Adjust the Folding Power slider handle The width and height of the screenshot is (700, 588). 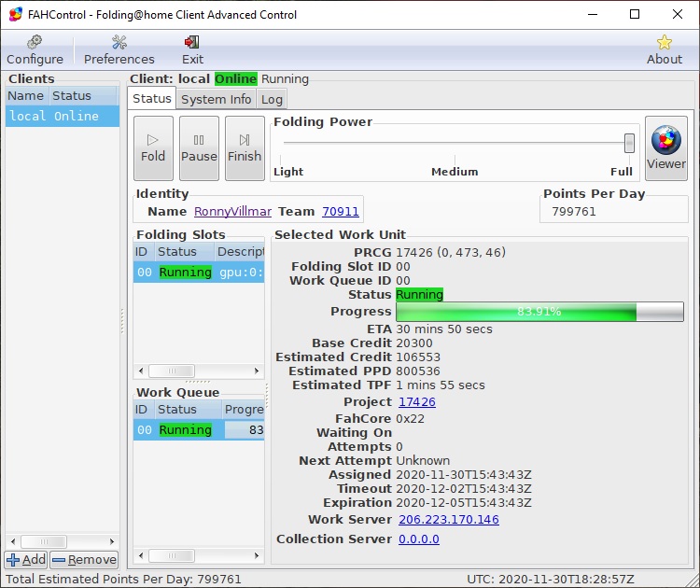(629, 143)
